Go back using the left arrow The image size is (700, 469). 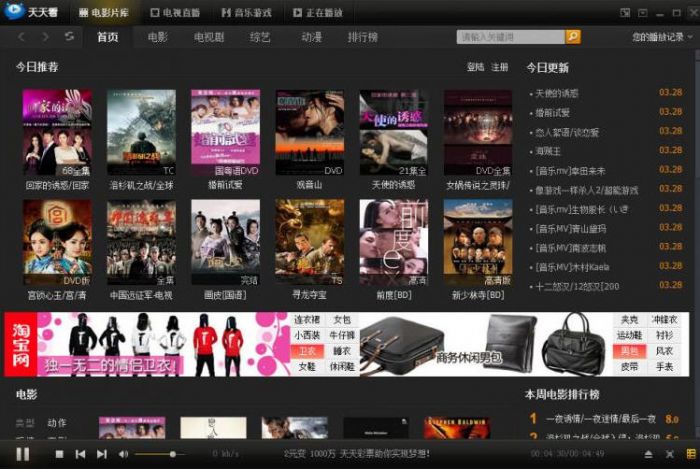coord(21,37)
